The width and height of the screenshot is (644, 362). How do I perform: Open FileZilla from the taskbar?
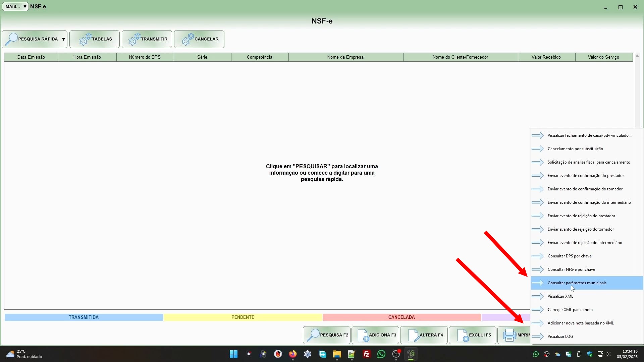coord(366,354)
